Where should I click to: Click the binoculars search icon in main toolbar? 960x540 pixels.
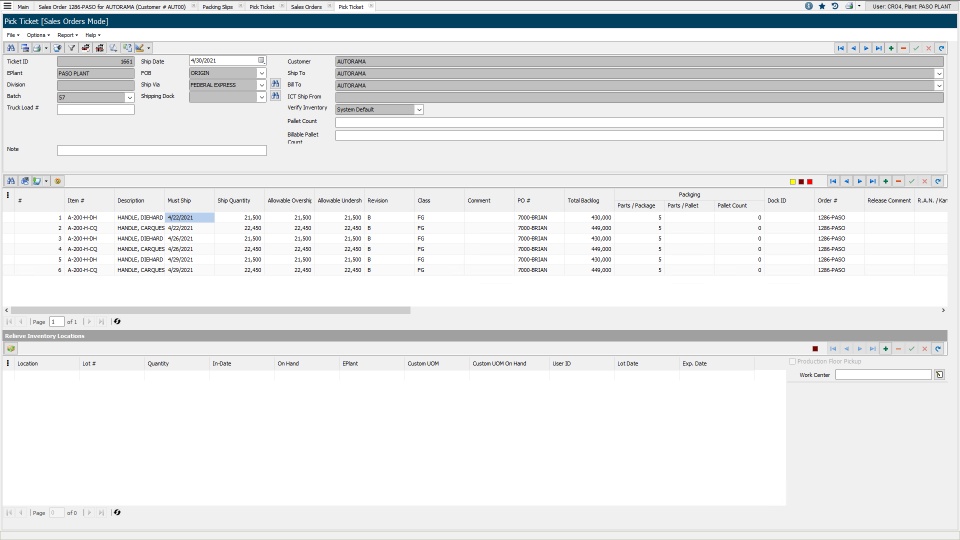coord(11,48)
